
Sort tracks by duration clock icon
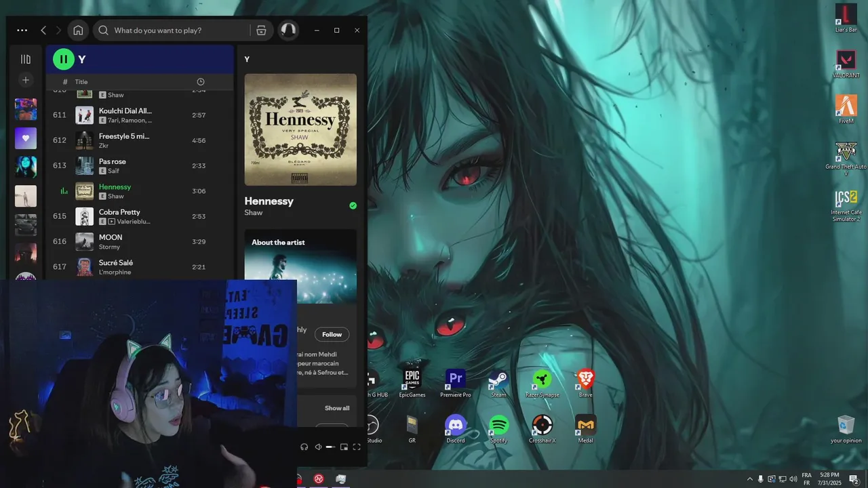click(201, 81)
